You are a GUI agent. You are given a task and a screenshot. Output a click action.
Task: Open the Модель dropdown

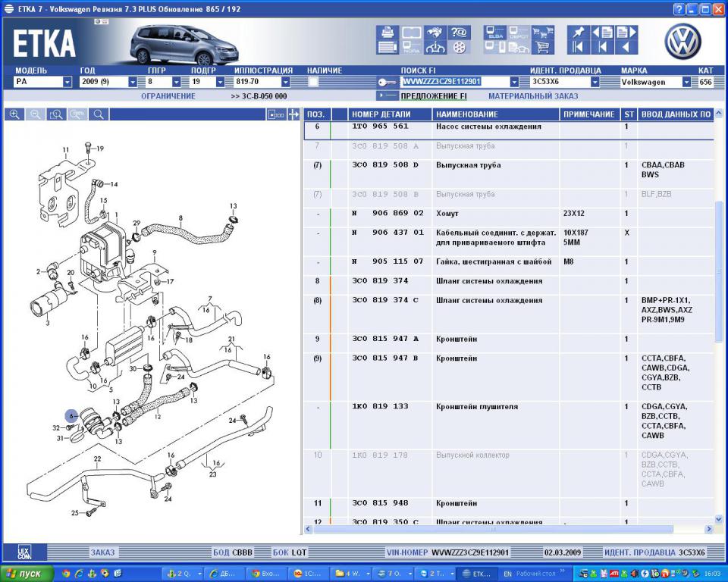coord(67,82)
